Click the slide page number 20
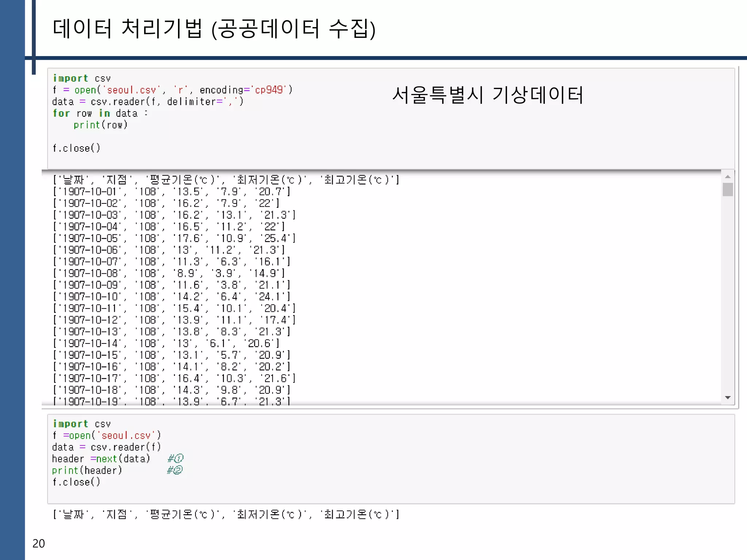The image size is (747, 560). click(x=39, y=544)
